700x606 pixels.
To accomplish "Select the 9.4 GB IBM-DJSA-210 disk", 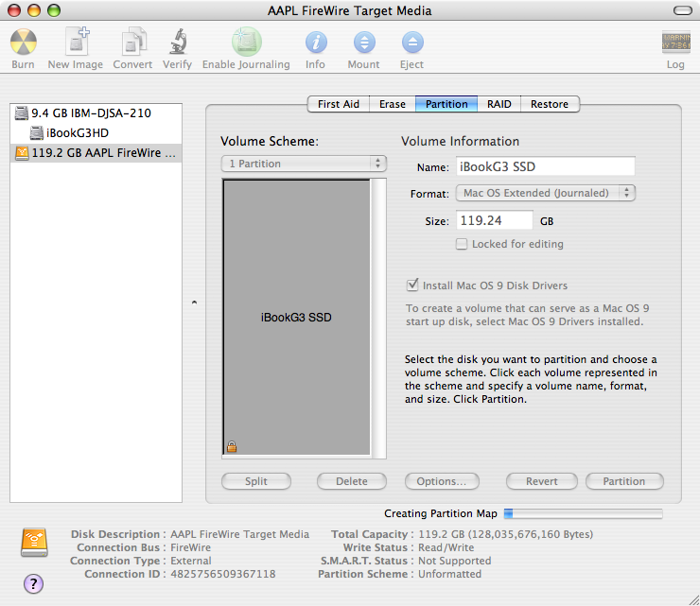I will tap(96, 113).
